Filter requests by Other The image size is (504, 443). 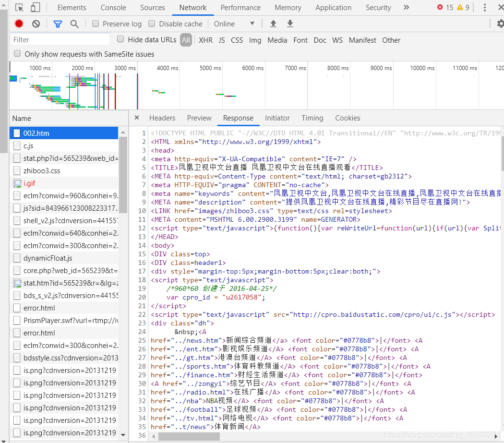tap(391, 40)
